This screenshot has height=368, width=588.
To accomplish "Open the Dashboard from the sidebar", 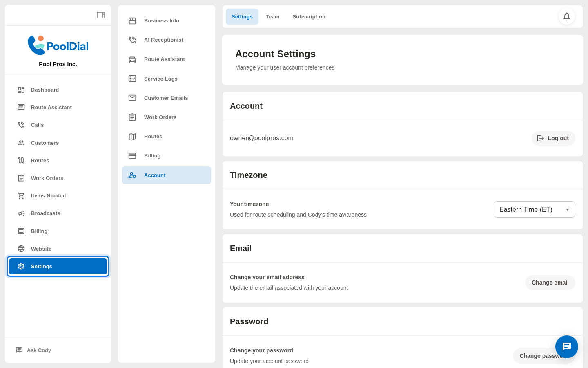I will pyautogui.click(x=45, y=90).
